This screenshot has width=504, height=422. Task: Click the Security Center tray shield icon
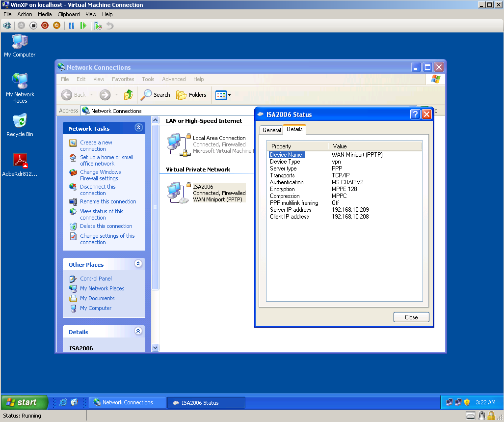(467, 402)
